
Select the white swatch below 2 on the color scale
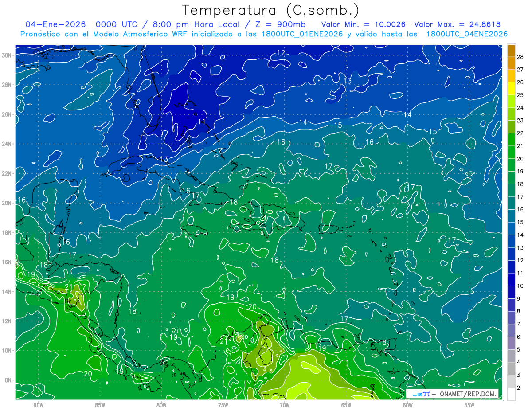click(511, 394)
